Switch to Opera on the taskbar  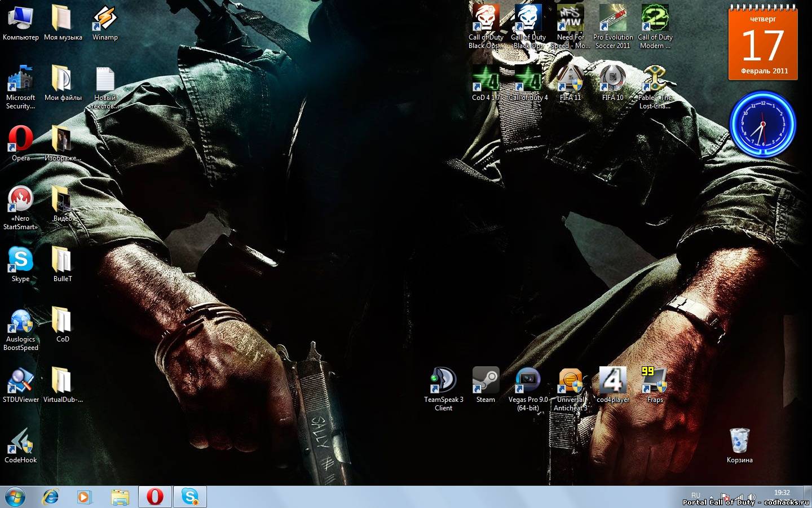(155, 497)
